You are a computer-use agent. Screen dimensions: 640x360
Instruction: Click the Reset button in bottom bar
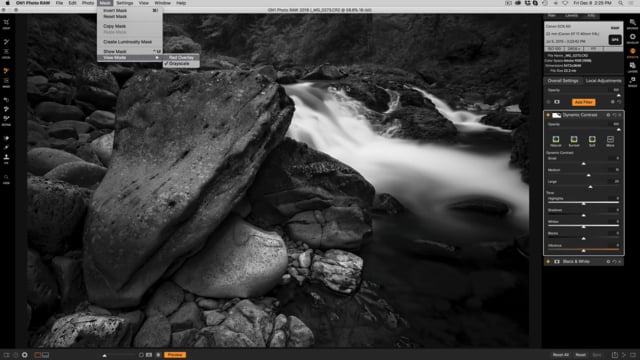pyautogui.click(x=580, y=355)
